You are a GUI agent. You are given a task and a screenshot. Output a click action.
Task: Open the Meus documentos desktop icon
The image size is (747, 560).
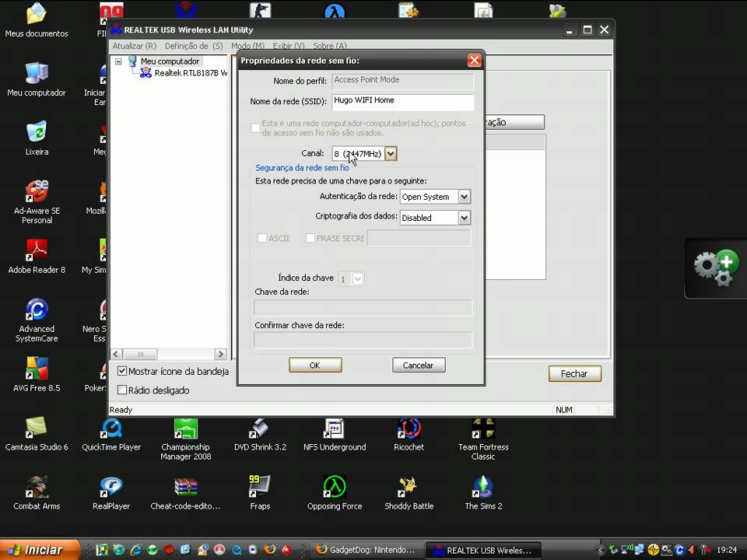click(37, 19)
